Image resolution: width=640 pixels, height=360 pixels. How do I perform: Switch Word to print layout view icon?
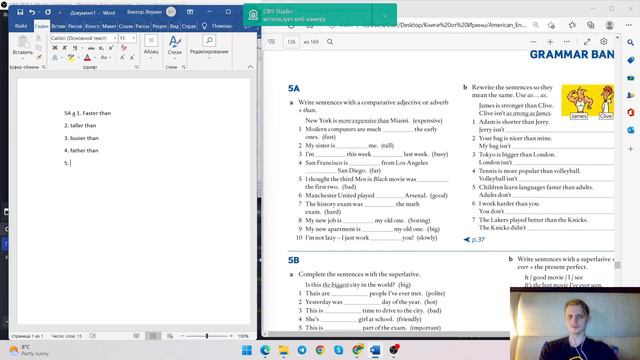click(x=153, y=336)
